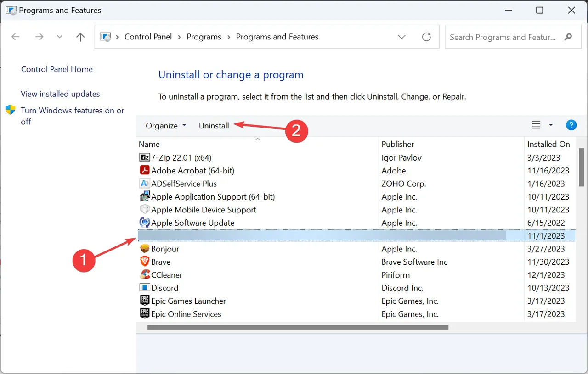This screenshot has width=588, height=374.
Task: Select 'Epic Games Launcher' entry name
Action: tap(189, 301)
